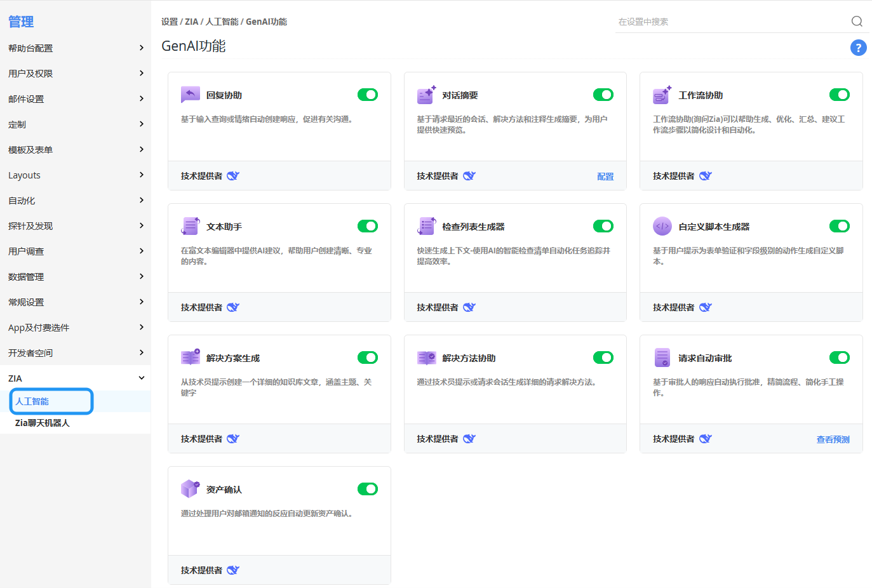Click the 资产确认 cube icon
Image resolution: width=872 pixels, height=588 pixels.
190,489
